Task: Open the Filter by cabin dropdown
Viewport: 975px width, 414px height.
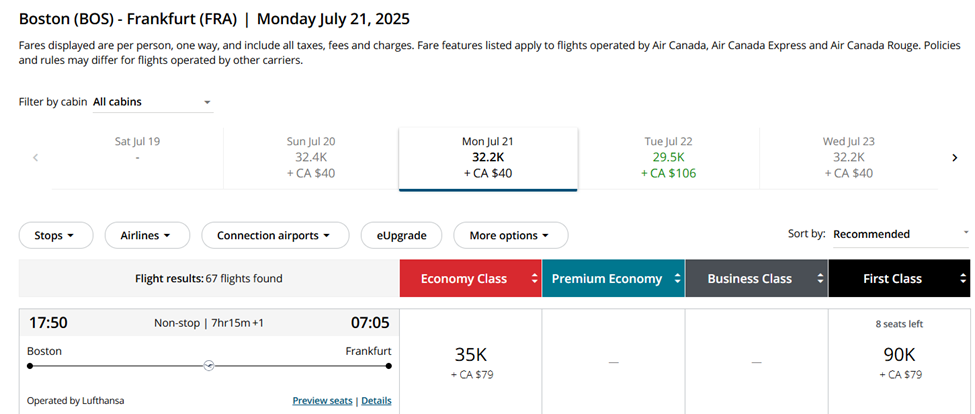Action: 152,102
